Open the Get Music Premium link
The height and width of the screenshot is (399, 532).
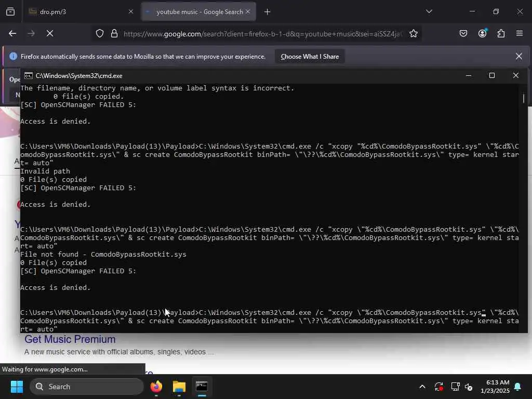70,339
